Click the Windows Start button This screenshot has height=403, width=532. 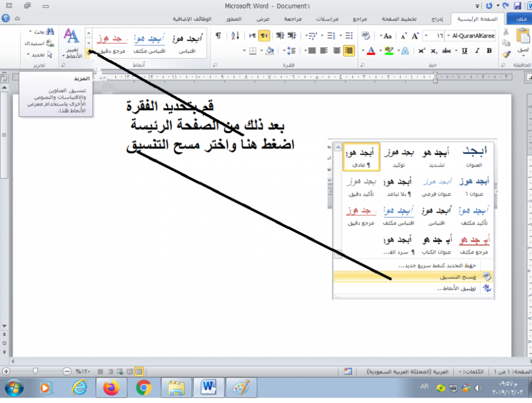coord(14,387)
